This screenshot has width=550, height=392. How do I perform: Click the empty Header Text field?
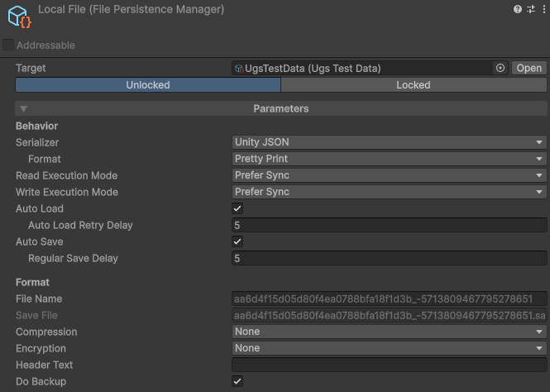click(x=389, y=365)
